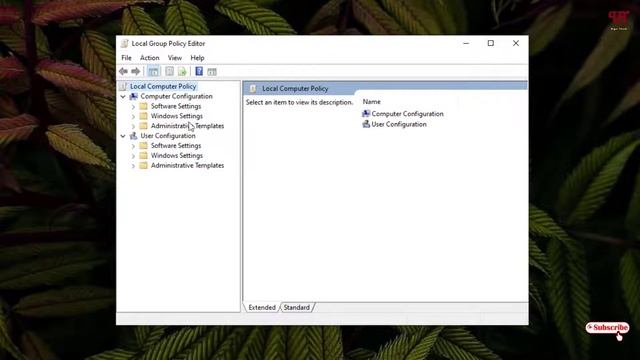640x360 pixels.
Task: Click the Back arrow toolbar icon
Action: coord(123,71)
